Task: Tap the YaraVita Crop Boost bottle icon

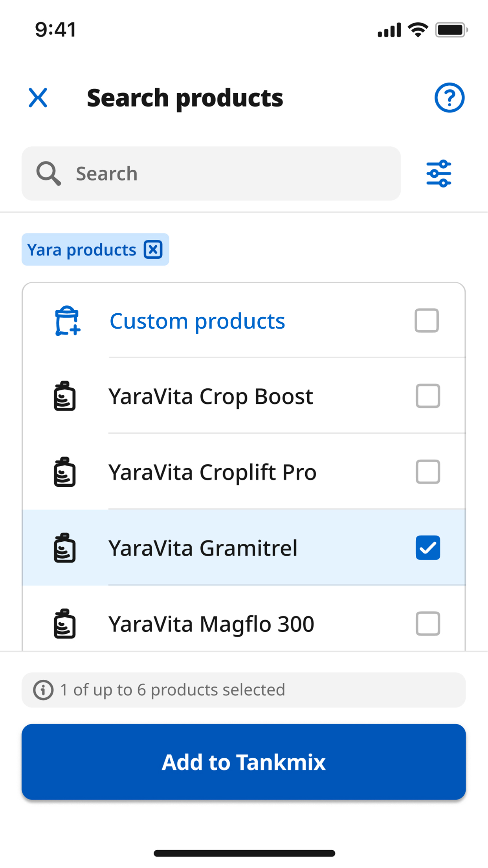Action: (65, 396)
